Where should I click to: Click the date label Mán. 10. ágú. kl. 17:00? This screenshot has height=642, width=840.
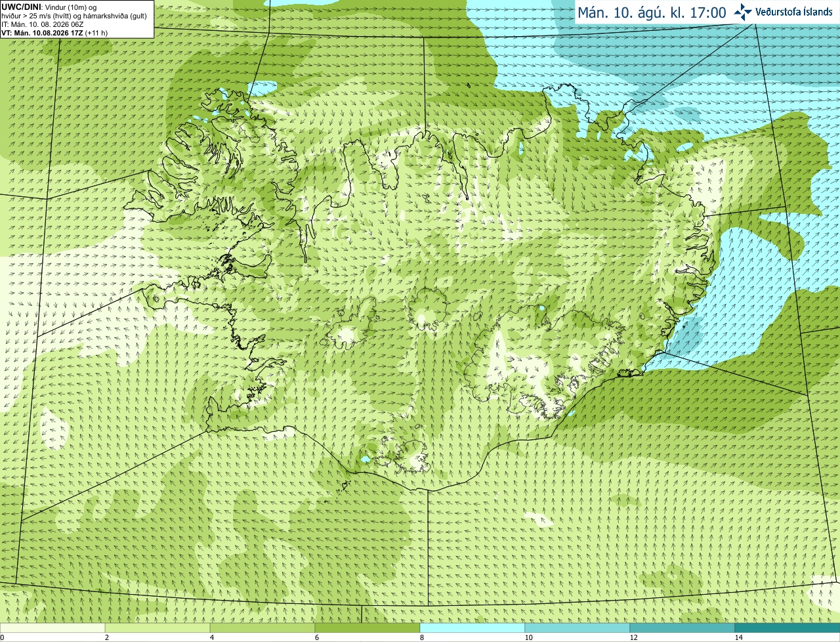(652, 12)
